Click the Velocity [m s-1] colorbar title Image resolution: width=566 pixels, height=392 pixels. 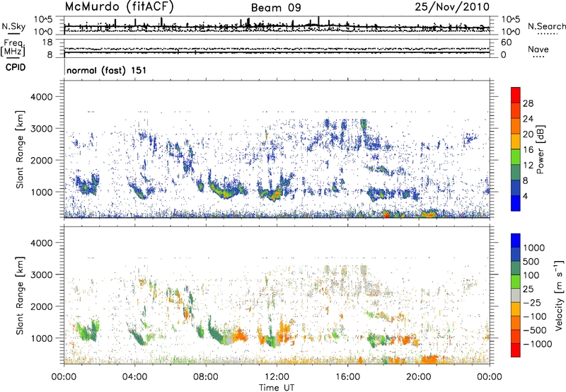(x=559, y=295)
